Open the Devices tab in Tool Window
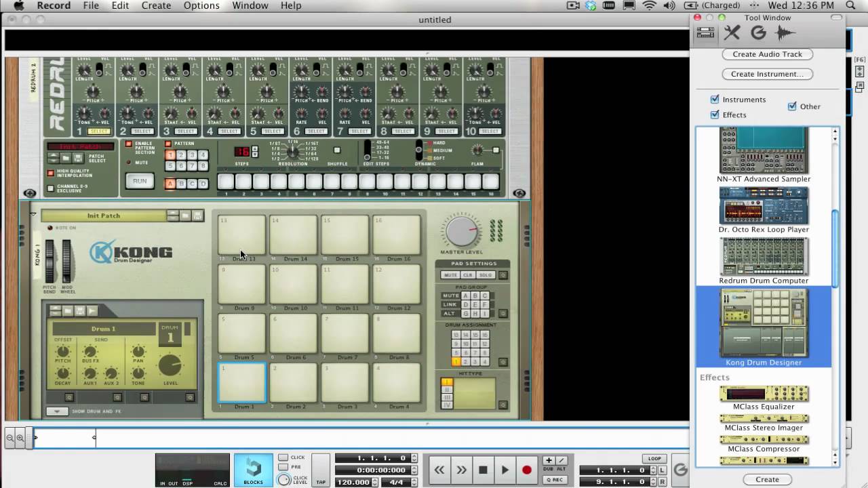868x488 pixels. [x=705, y=33]
